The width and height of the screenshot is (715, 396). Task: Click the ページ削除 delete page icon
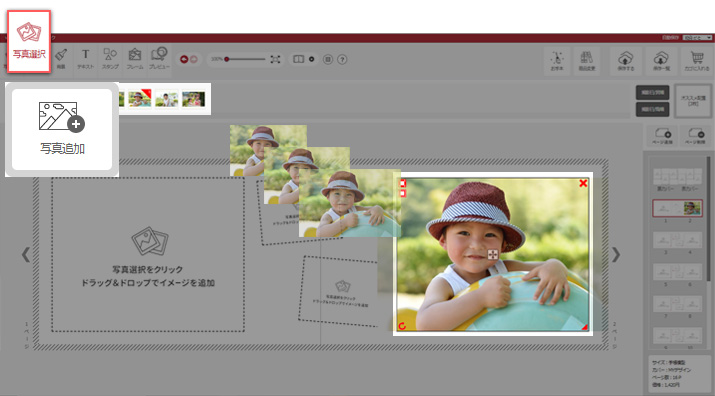(x=696, y=135)
